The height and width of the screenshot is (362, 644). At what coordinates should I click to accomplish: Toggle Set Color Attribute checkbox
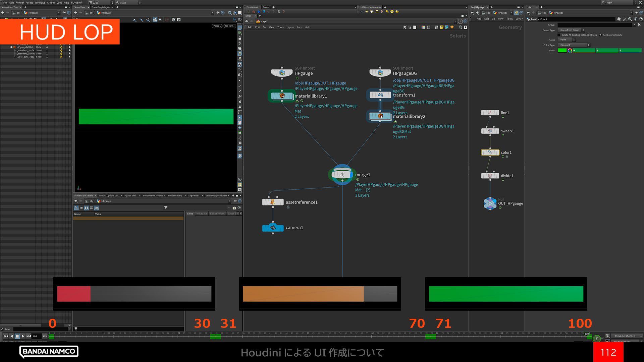pos(600,35)
